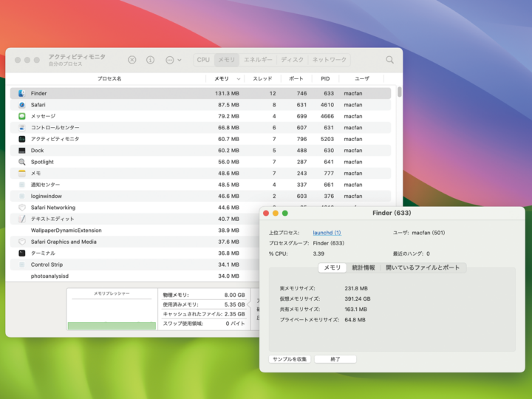The height and width of the screenshot is (399, 532).
Task: Minimize the Finder (633) info window
Action: 276,213
